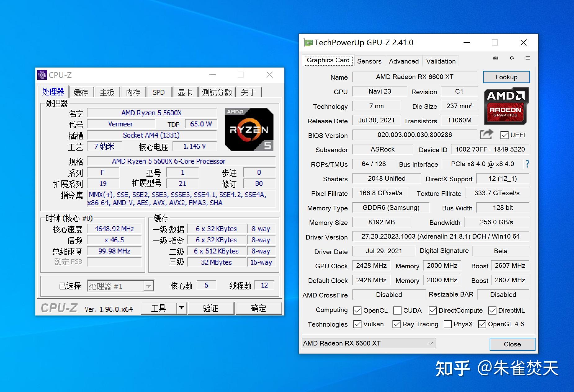Image resolution: width=574 pixels, height=392 pixels.
Task: Open the 測試分數 tab in CPU-Z
Action: coord(217,92)
